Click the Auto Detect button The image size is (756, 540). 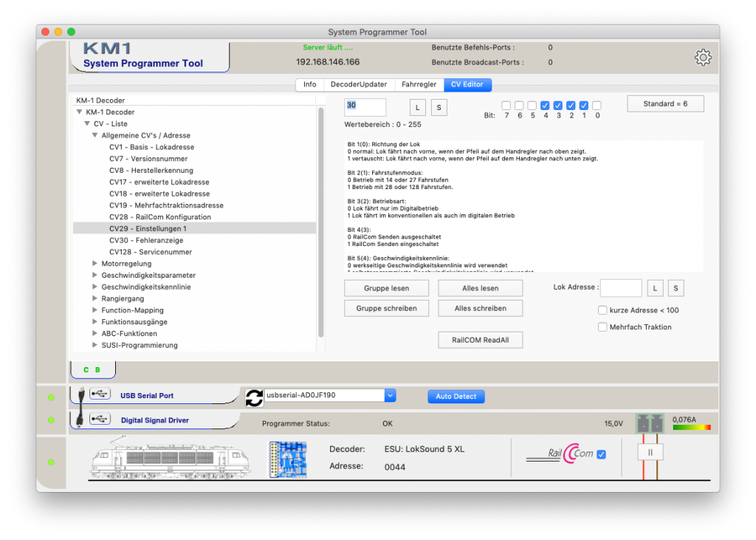456,396
